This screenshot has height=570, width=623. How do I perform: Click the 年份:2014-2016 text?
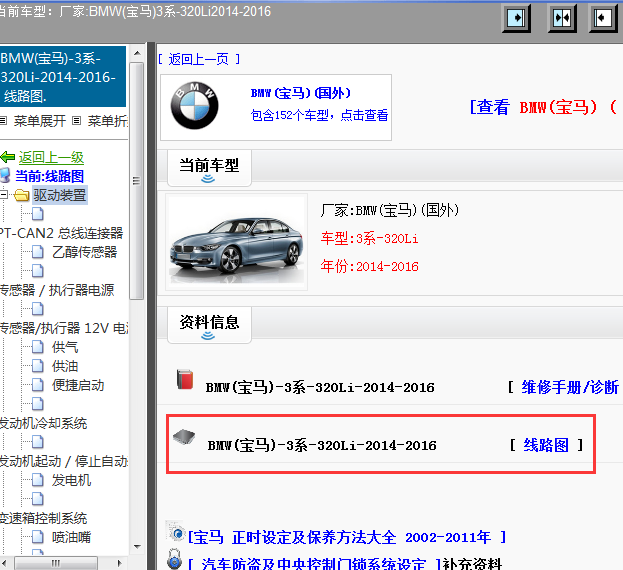370,266
